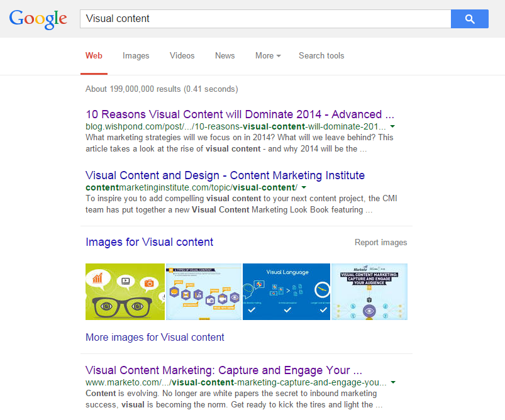This screenshot has height=420, width=505.
Task: Open the Google logo homepage link
Action: coord(38,19)
